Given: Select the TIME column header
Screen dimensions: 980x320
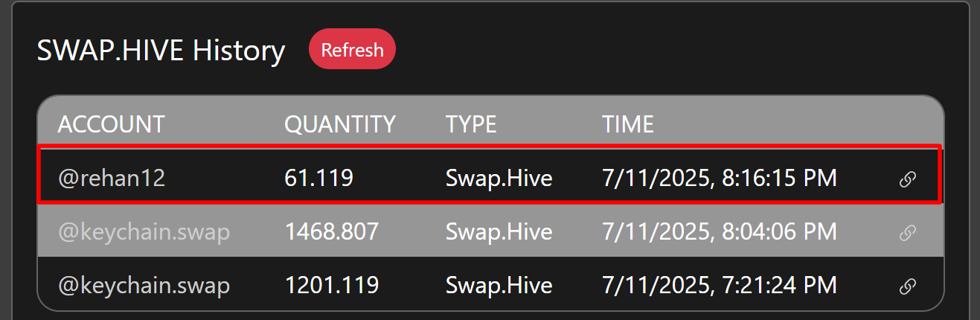Looking at the screenshot, I should (628, 124).
